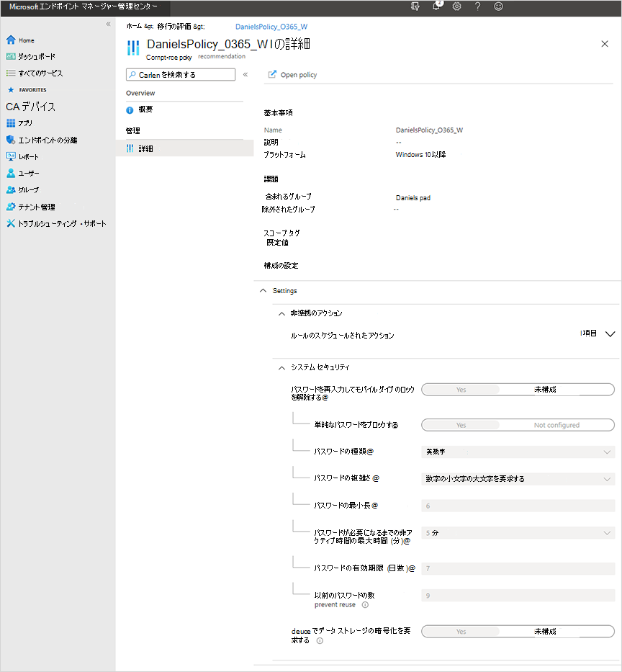622x672 pixels.
Task: Click the エンドポイントの分離 shield icon
Action: (x=11, y=140)
